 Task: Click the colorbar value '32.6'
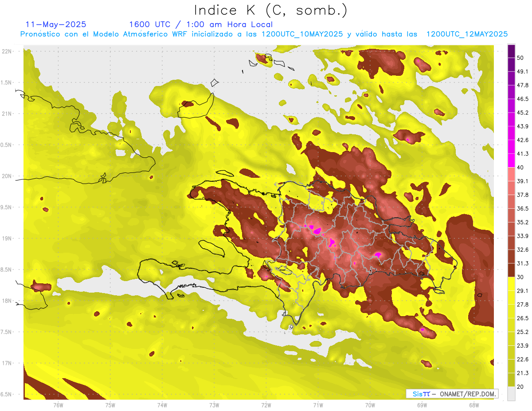point(523,250)
